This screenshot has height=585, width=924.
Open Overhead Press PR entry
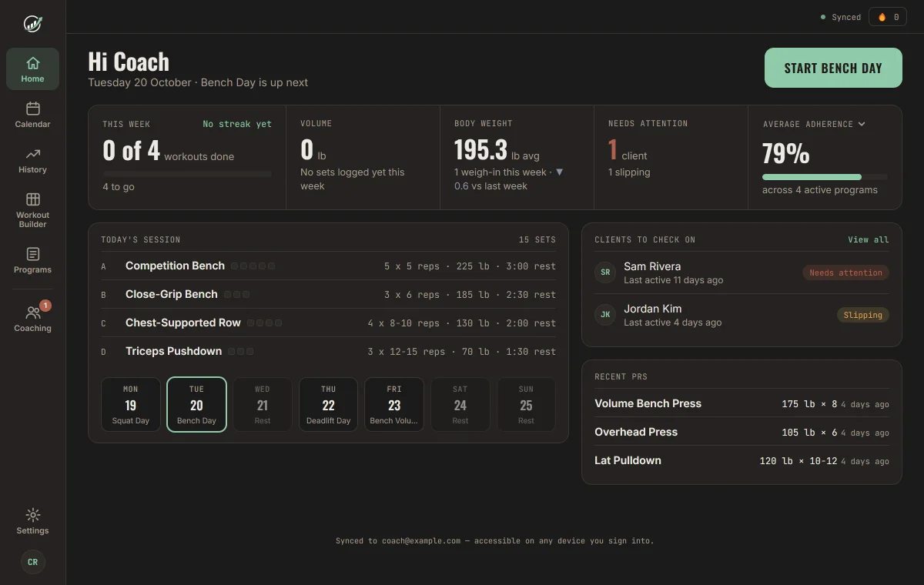coord(742,432)
